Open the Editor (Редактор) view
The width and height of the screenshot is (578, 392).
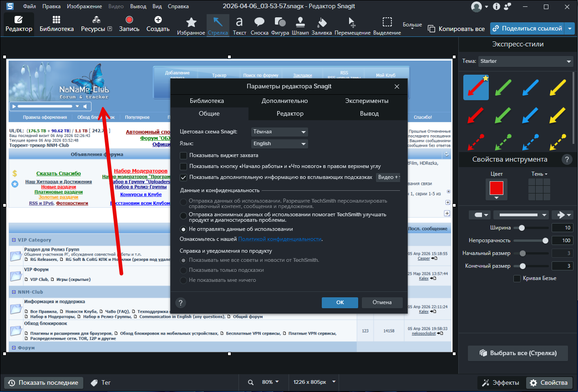point(19,24)
